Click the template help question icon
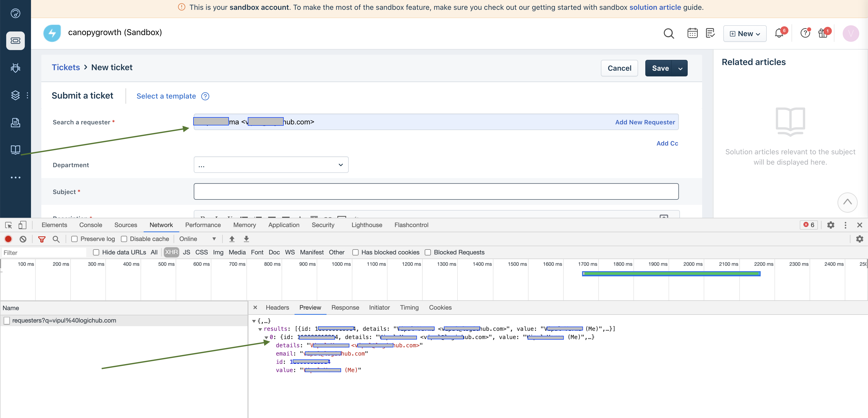The width and height of the screenshot is (868, 418). 205,96
